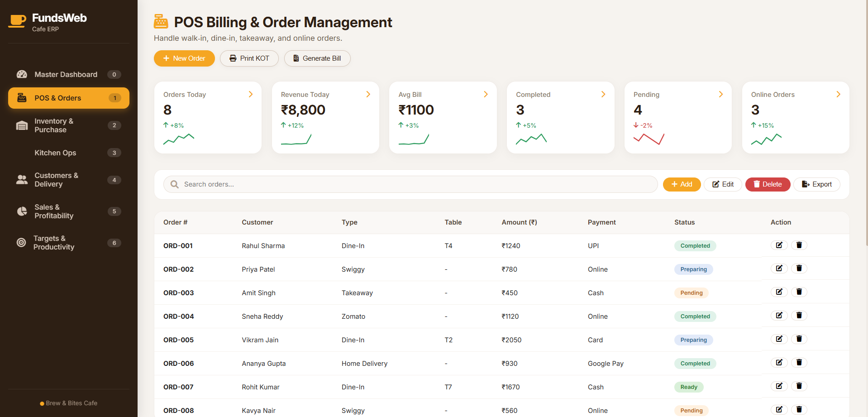Expand the Orders Today card chevron

[x=251, y=94]
